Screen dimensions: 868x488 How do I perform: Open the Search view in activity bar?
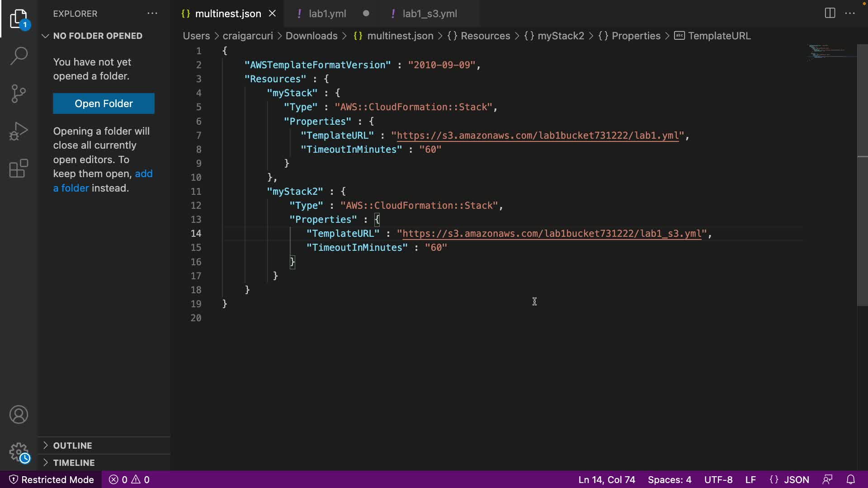tap(19, 56)
